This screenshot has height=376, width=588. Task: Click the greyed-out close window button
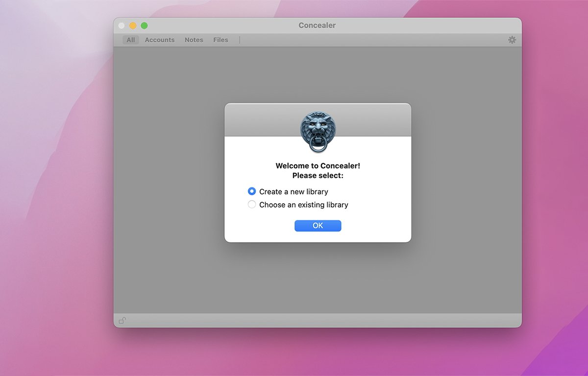click(x=122, y=25)
